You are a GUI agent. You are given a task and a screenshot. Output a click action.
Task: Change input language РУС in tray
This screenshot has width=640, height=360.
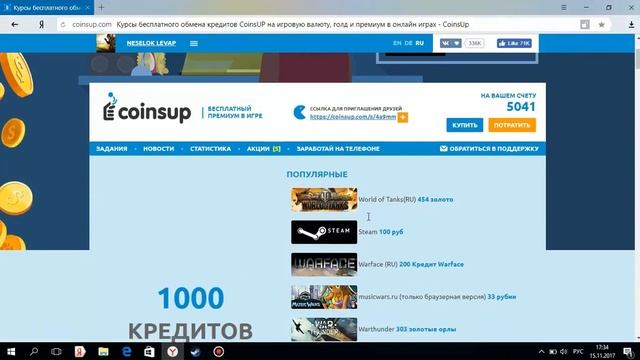tap(578, 351)
